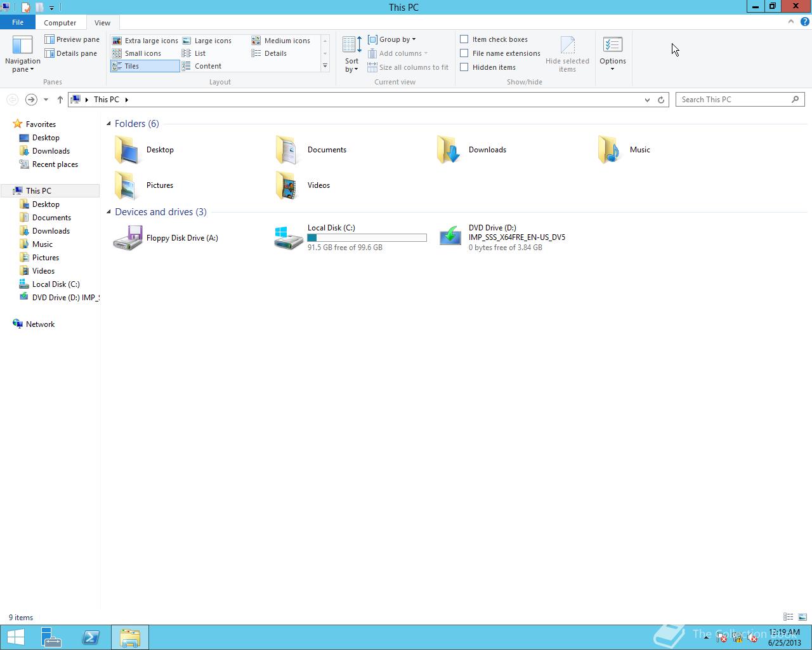The width and height of the screenshot is (812, 650).
Task: Go up one level arrow
Action: [x=60, y=100]
